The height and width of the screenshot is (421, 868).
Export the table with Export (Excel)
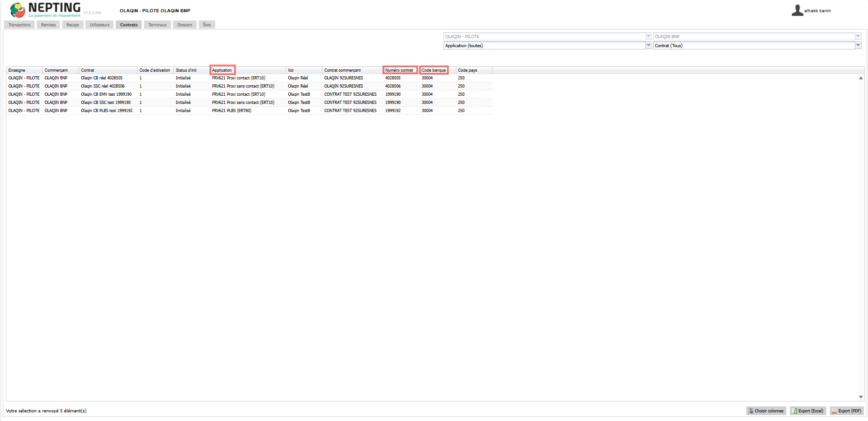pyautogui.click(x=808, y=411)
